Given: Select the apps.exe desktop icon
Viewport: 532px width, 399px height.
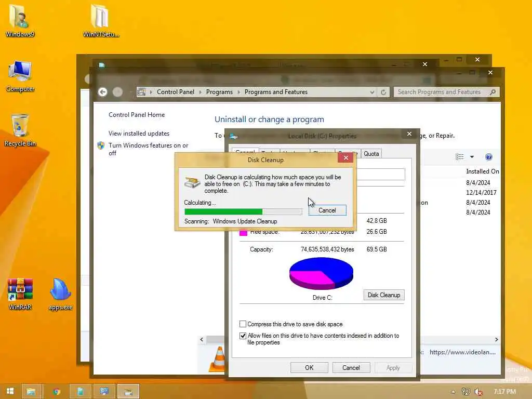Looking at the screenshot, I should 60,294.
